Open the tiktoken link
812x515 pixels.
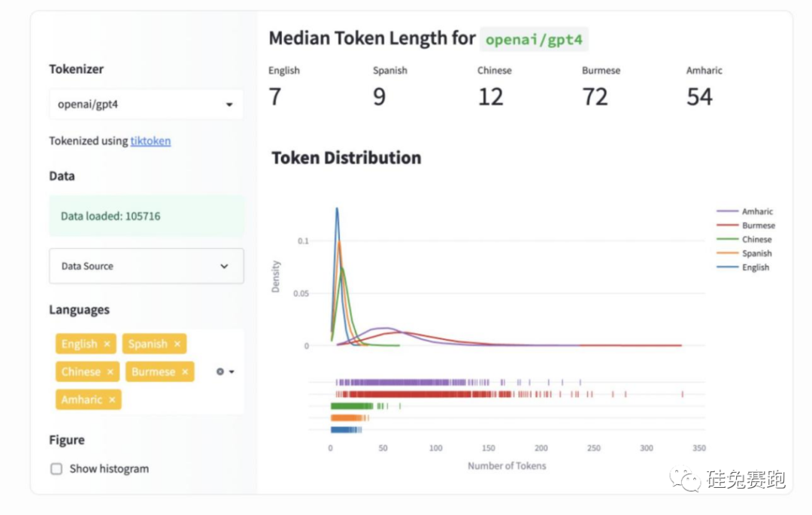150,141
